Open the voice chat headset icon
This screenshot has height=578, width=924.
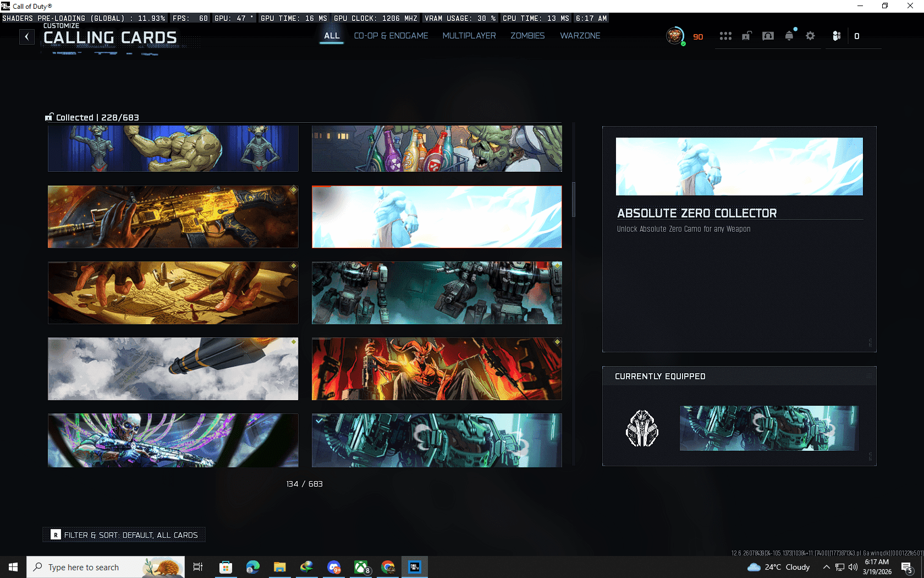768,36
